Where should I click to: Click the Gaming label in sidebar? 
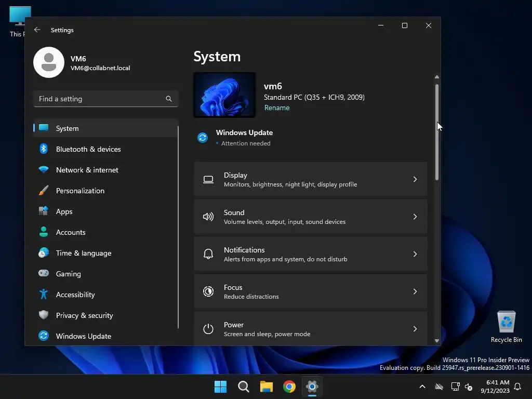[x=69, y=274]
